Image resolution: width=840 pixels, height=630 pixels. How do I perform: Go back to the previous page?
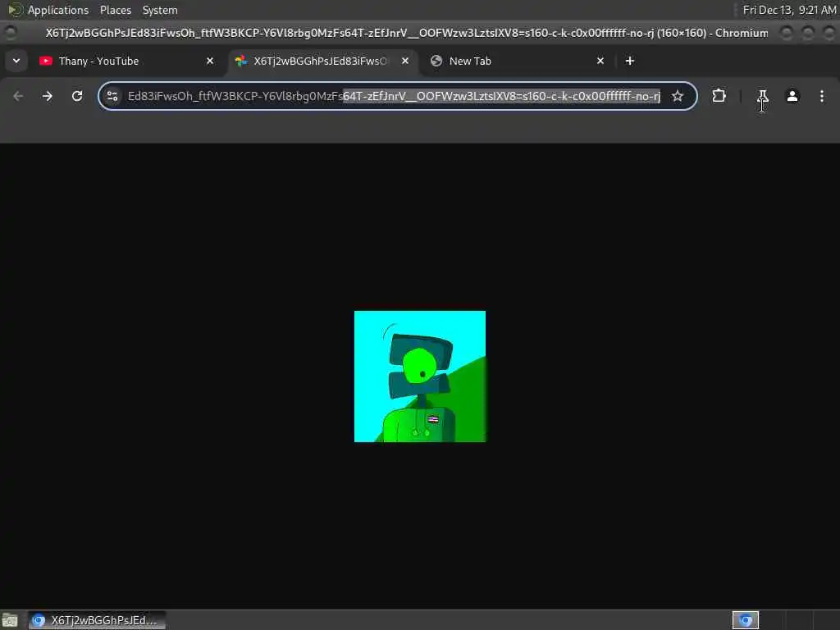(x=18, y=97)
